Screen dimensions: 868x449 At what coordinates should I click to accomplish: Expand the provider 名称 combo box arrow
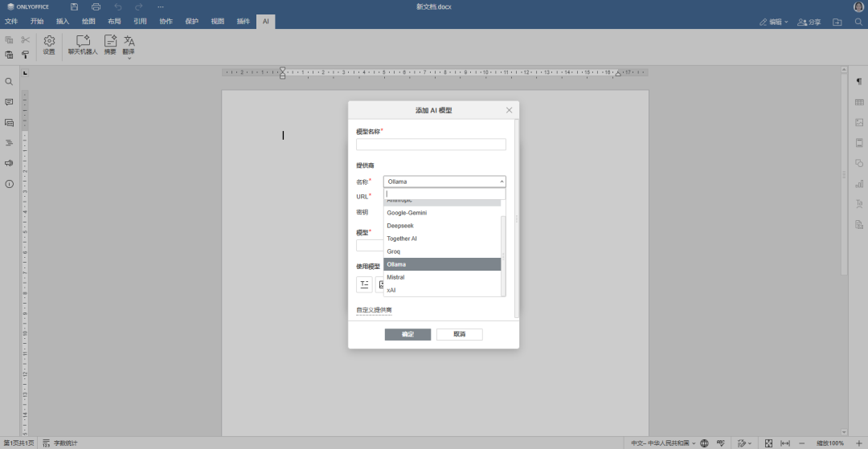[502, 182]
